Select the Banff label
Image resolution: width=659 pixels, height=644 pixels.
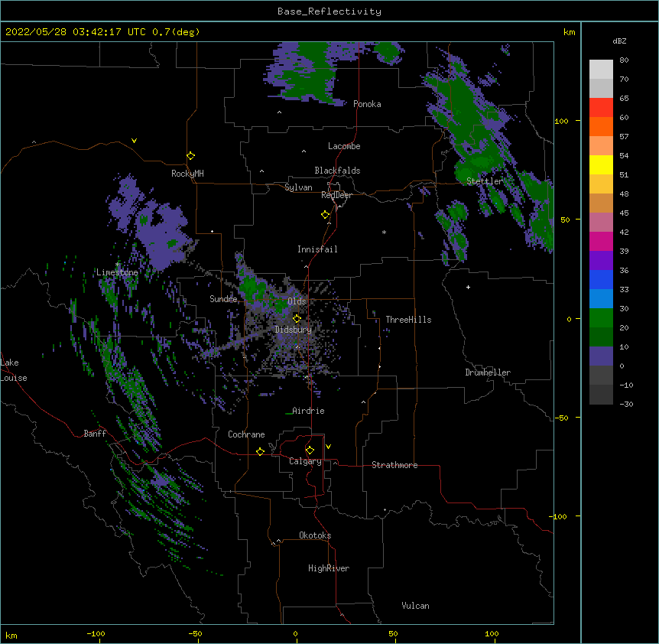coord(95,434)
